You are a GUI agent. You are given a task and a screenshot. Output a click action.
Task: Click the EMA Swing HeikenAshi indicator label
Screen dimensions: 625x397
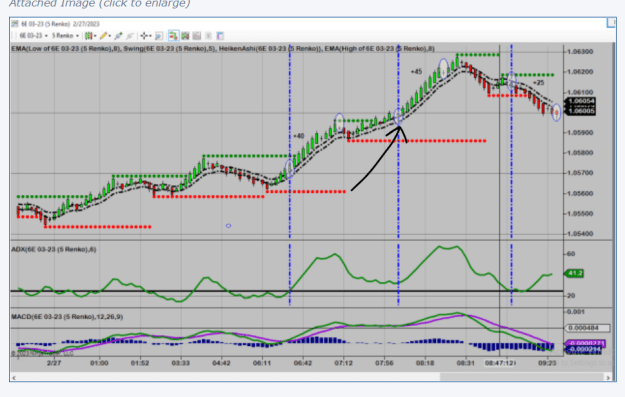click(223, 49)
